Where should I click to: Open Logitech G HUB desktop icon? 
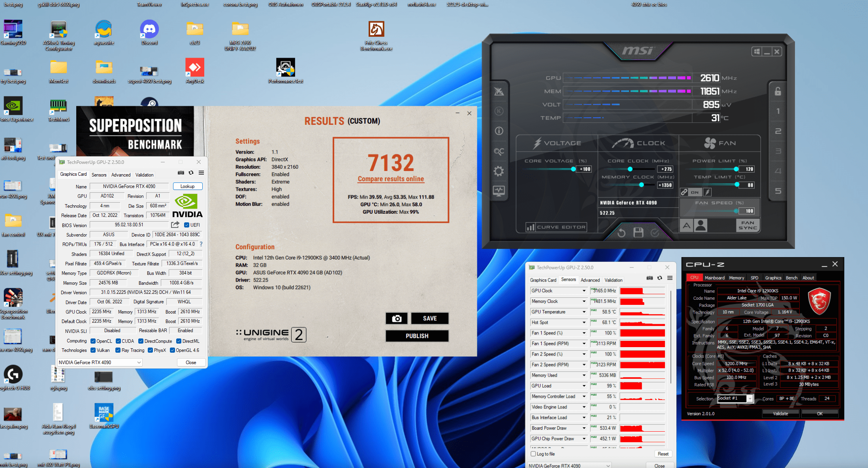13,378
